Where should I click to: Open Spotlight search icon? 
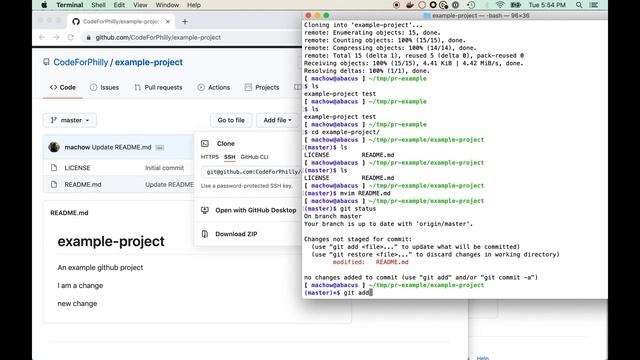[579, 5]
